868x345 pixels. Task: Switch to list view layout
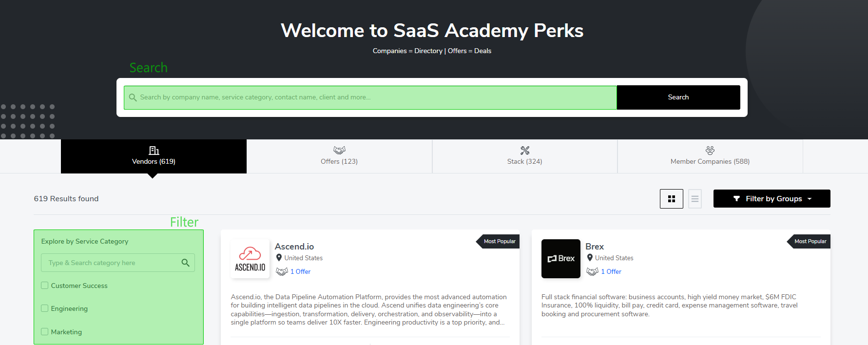(695, 199)
